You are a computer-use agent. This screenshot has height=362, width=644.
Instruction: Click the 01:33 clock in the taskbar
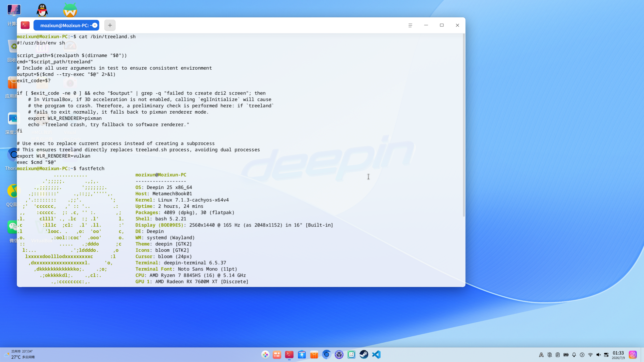click(618, 355)
